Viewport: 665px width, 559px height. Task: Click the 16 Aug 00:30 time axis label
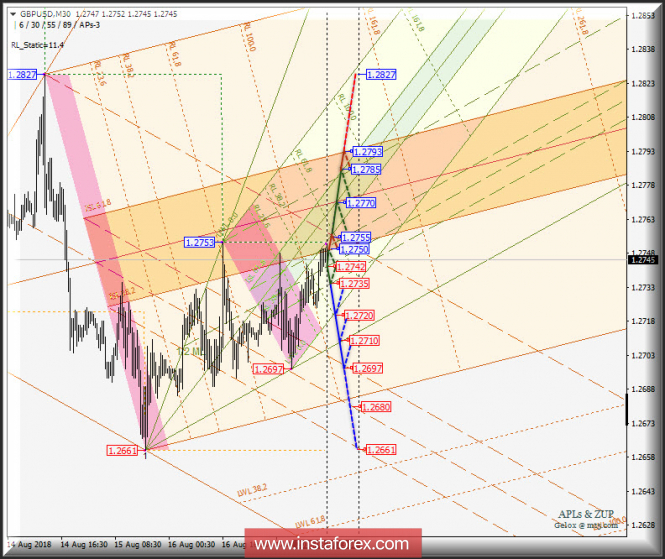coord(192,544)
